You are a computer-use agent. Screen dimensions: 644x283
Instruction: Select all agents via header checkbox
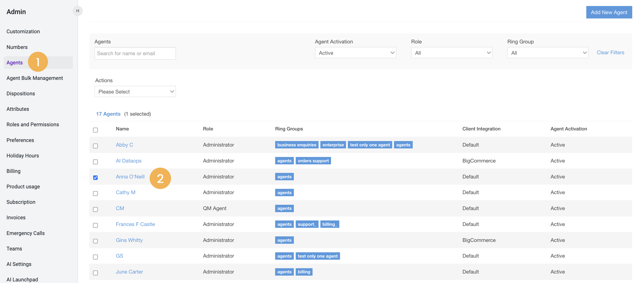coord(95,130)
